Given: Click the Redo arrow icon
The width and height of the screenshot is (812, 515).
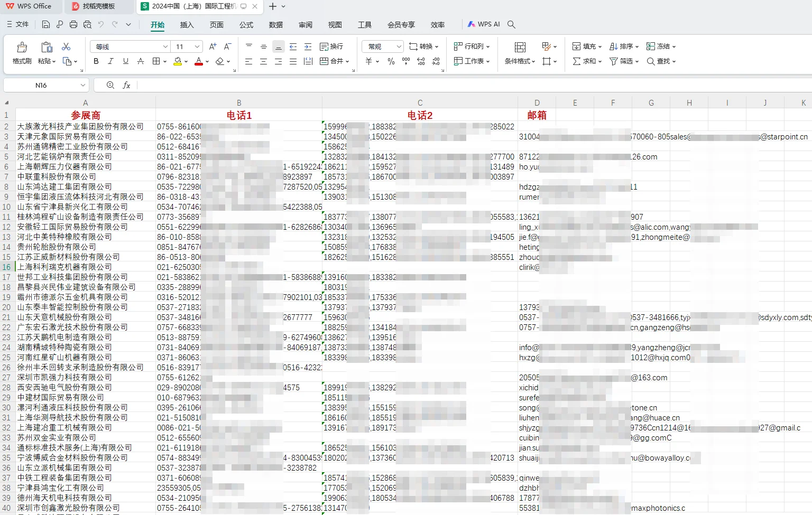Looking at the screenshot, I should (x=115, y=24).
